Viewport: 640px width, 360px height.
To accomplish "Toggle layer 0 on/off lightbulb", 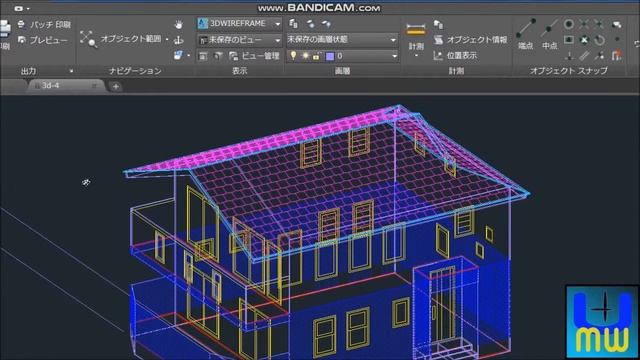I will tap(293, 56).
